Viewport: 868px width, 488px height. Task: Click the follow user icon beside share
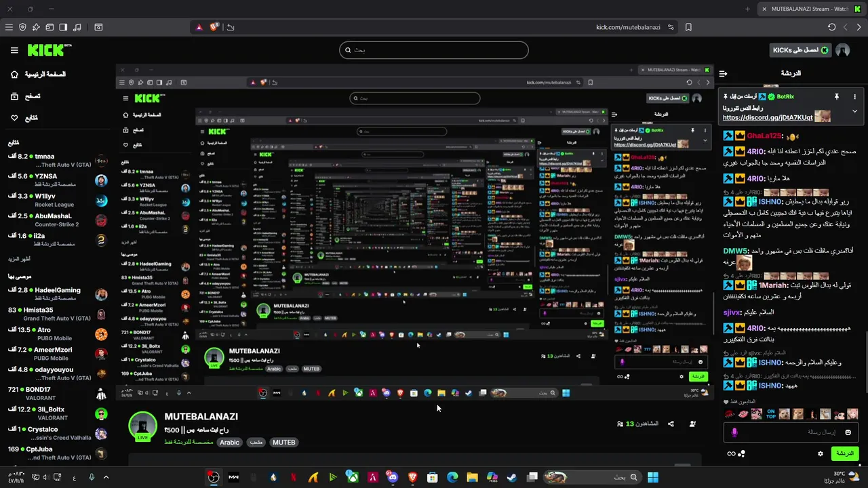click(x=692, y=424)
